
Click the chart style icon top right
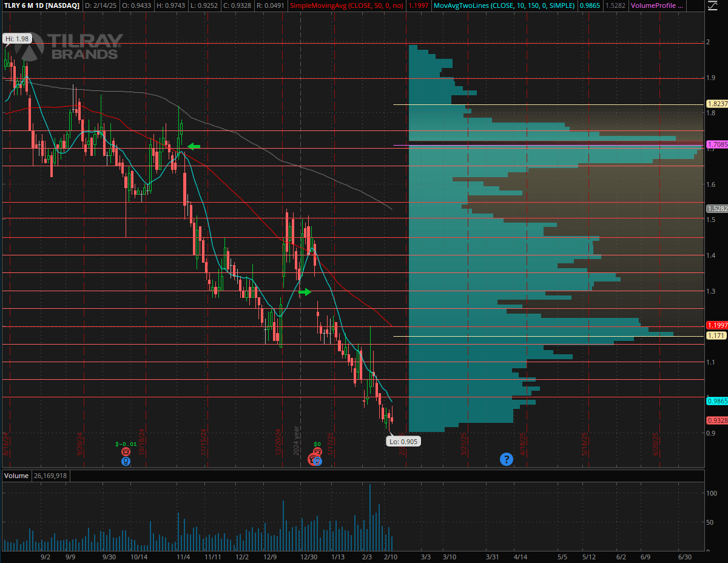pos(713,5)
